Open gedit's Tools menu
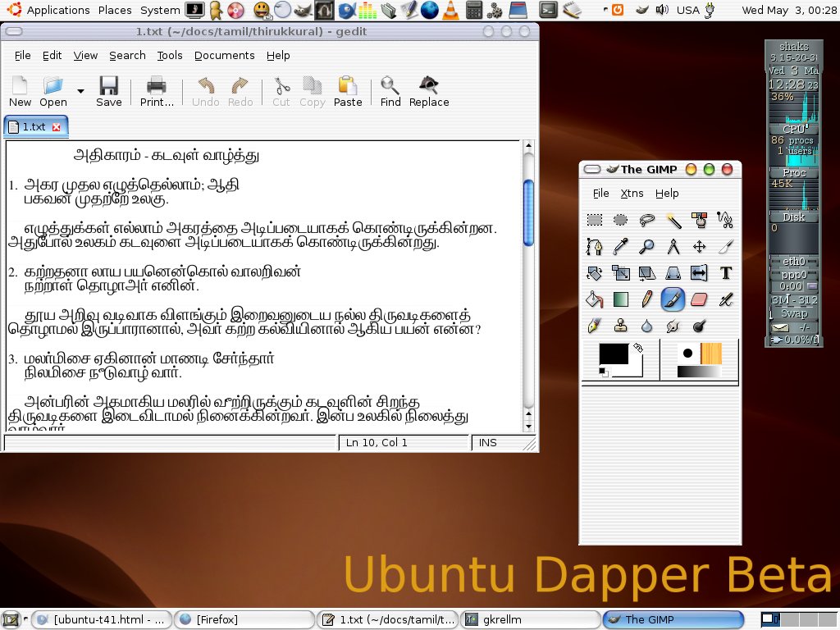 [170, 55]
